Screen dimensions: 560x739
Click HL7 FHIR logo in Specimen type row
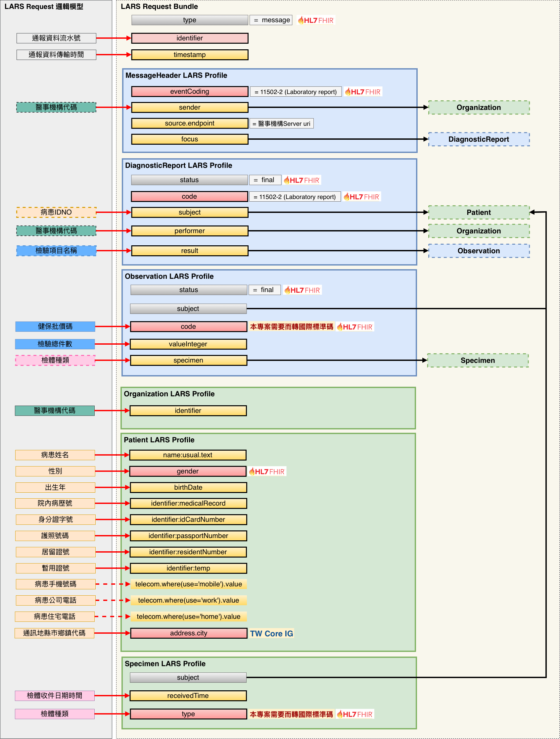[x=354, y=714]
